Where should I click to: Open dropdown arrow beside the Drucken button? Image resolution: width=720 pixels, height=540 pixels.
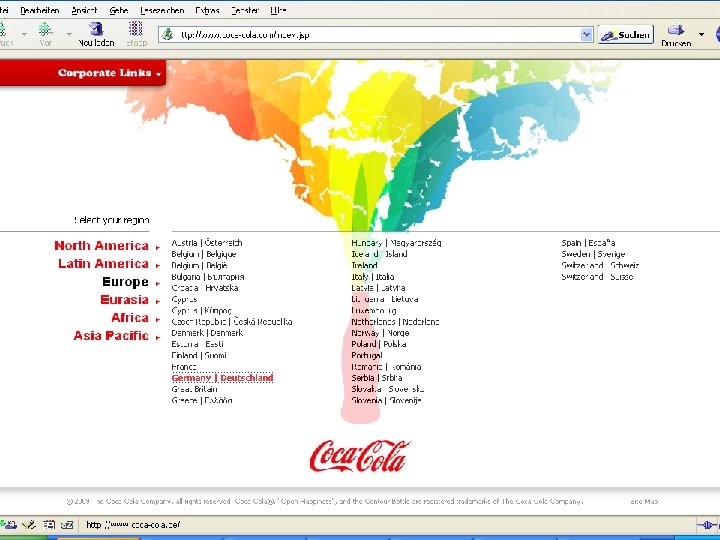pos(701,34)
